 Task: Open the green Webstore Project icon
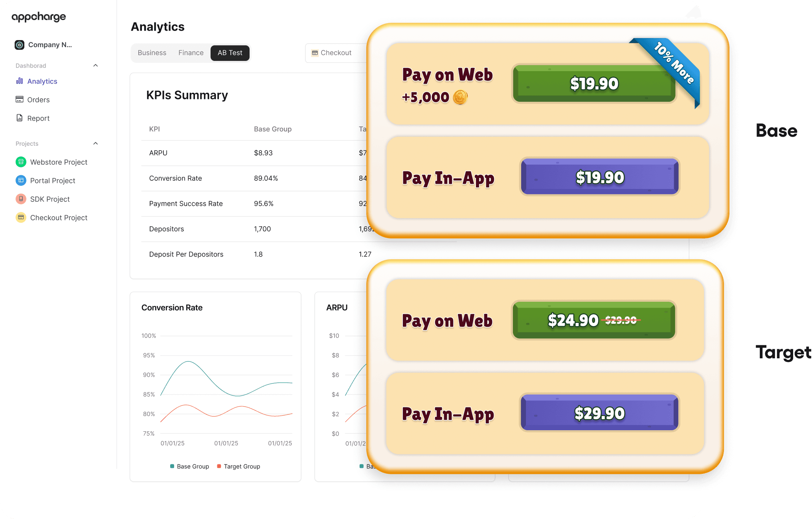coord(21,162)
